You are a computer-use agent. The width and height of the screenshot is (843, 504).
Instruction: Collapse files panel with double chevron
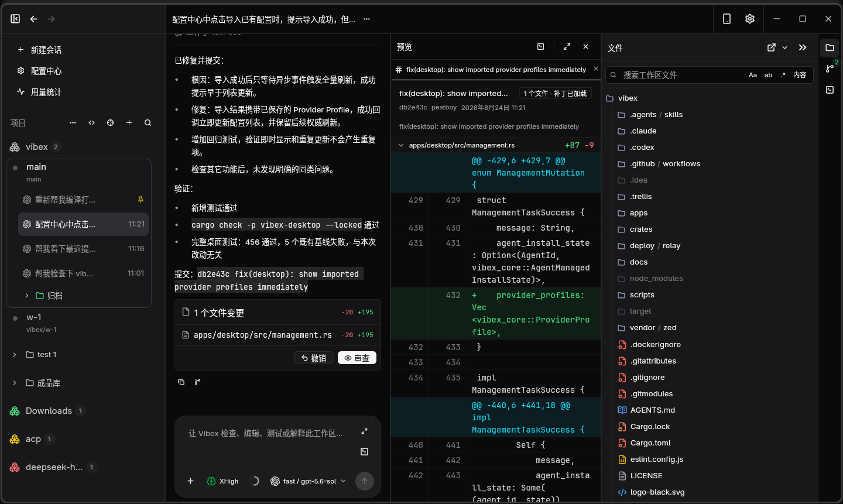(x=803, y=47)
